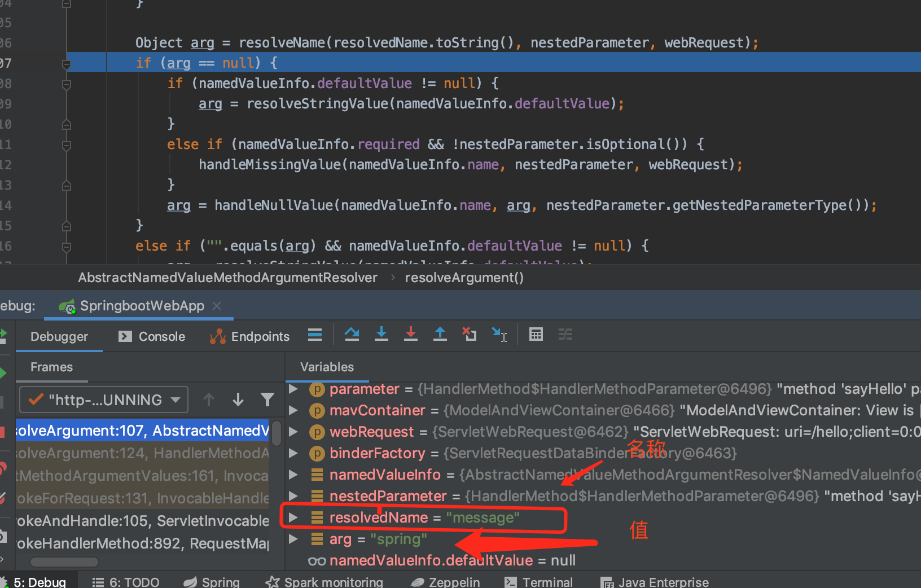Toggle the fold marker beside the namedValueInfo.required line

point(66,145)
